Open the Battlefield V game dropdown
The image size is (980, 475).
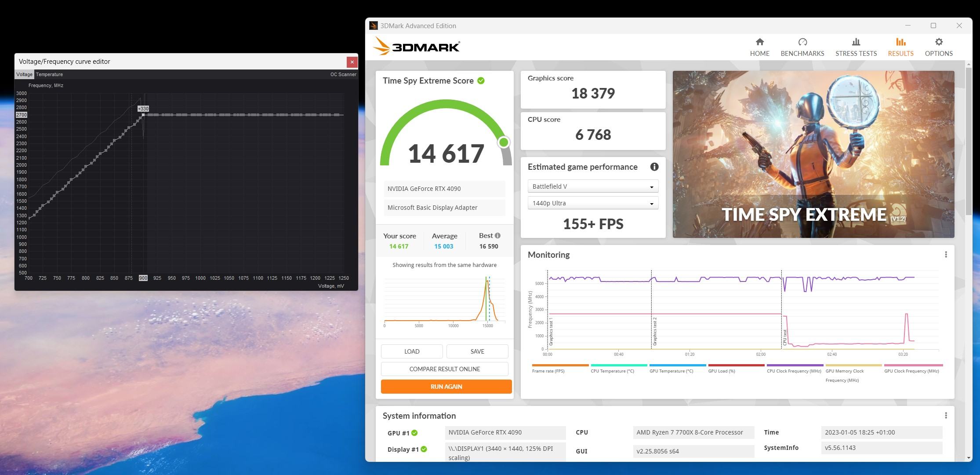point(593,186)
